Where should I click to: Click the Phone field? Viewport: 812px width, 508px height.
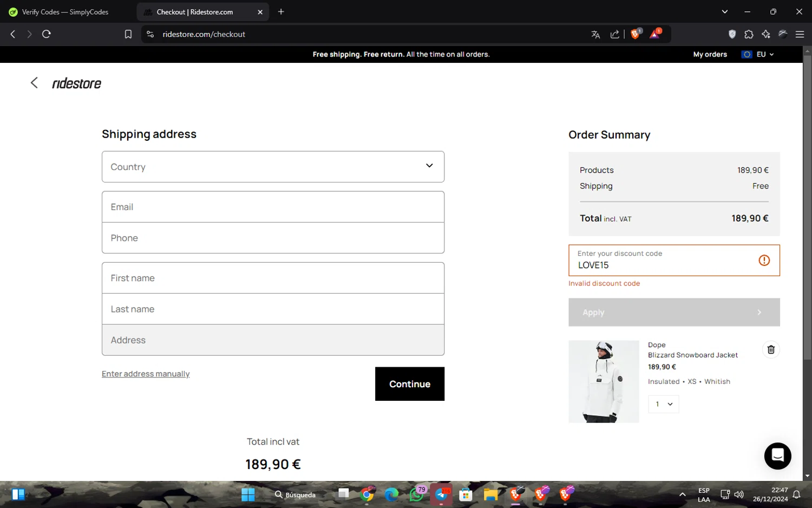pos(273,238)
